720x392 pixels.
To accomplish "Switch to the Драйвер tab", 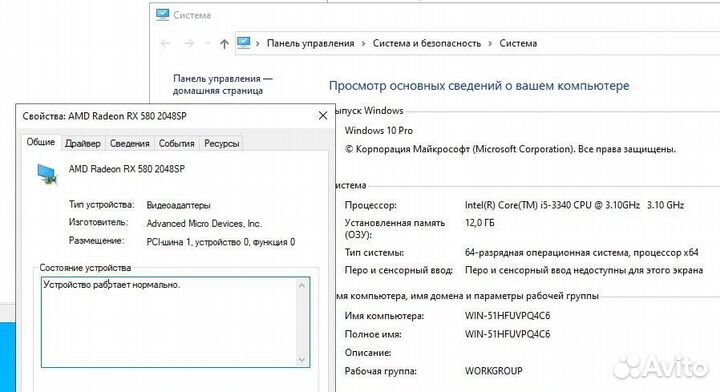I will 83,143.
